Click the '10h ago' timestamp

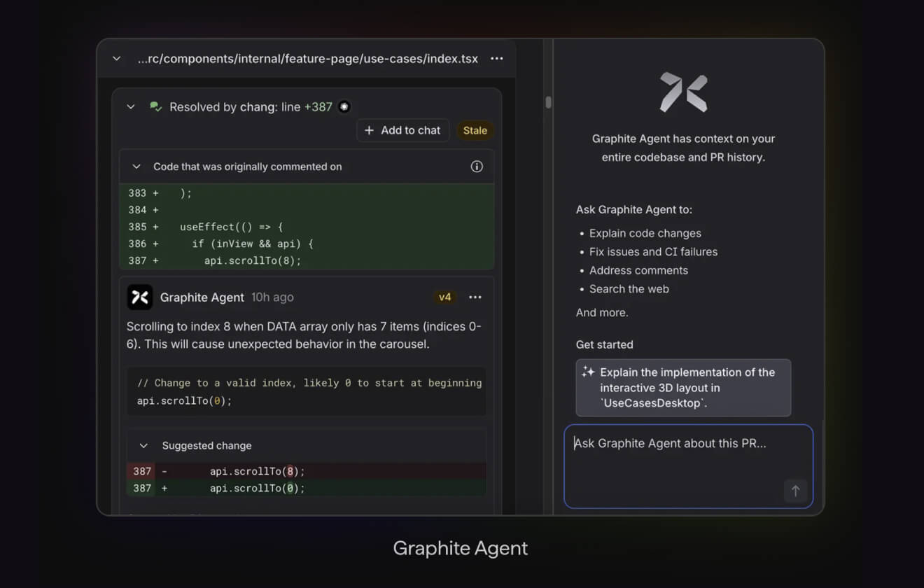[x=272, y=297]
